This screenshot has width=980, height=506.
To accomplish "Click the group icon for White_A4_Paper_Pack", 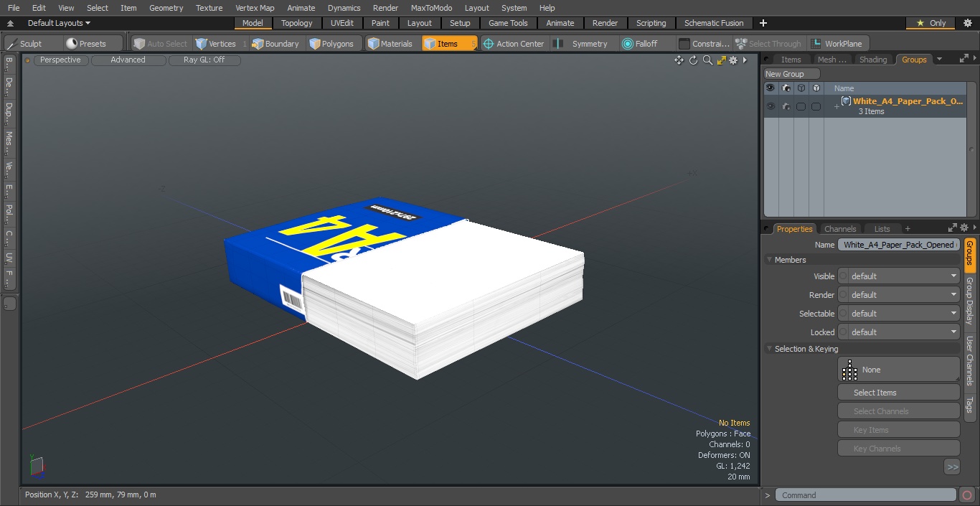I will click(846, 101).
